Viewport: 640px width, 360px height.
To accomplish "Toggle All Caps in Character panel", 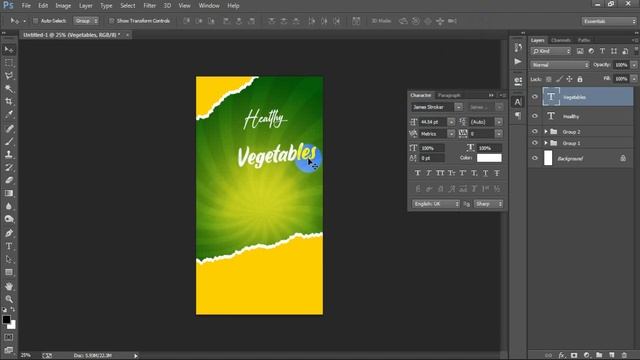I will click(x=440, y=173).
